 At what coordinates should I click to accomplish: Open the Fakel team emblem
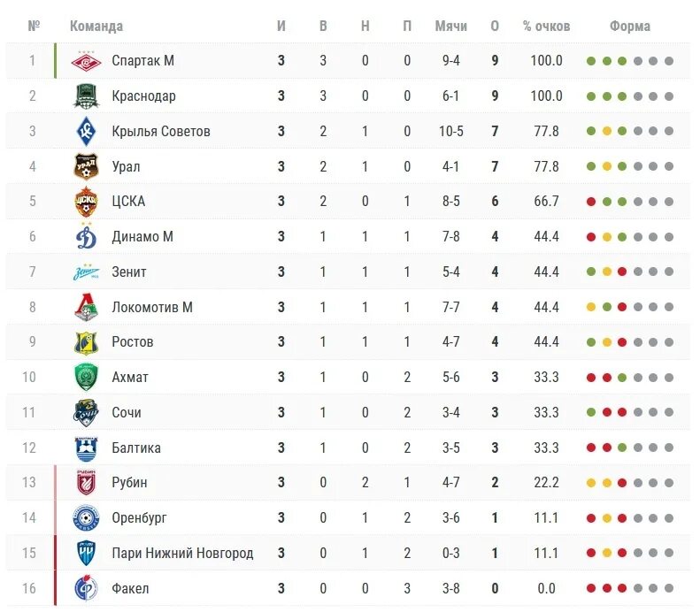[x=86, y=588]
